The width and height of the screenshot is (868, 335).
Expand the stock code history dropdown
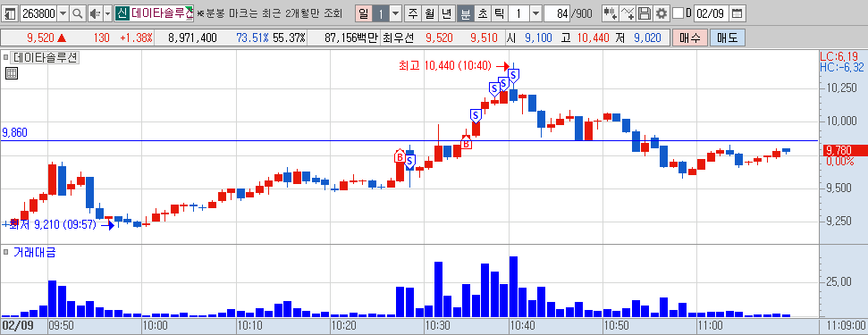point(63,13)
